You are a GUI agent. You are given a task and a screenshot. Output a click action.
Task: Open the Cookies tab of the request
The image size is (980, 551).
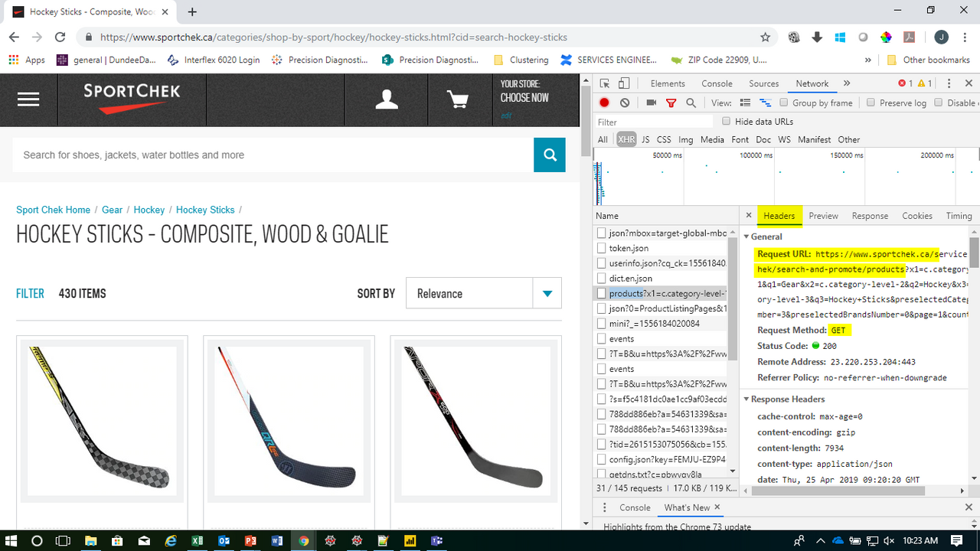pyautogui.click(x=916, y=216)
